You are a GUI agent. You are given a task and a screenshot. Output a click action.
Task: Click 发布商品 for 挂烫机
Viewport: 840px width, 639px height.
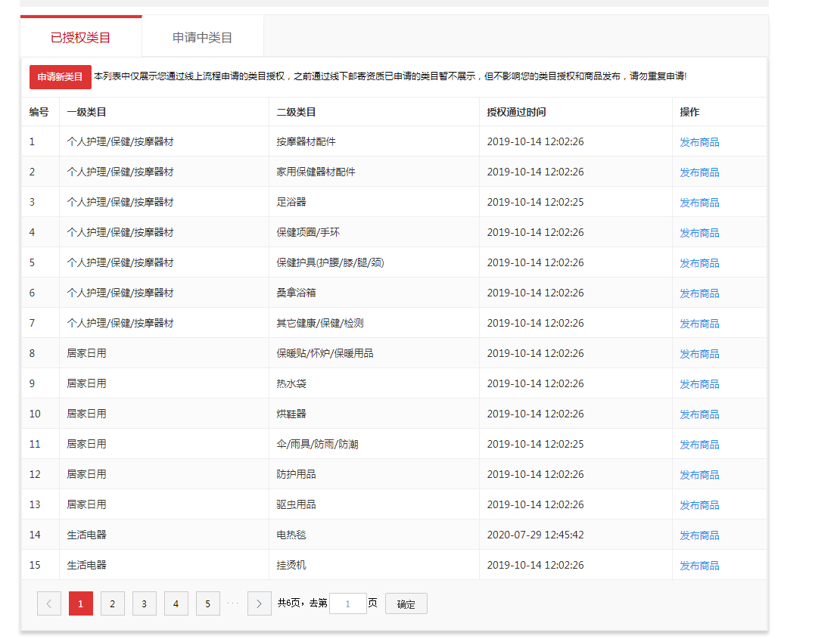point(699,566)
